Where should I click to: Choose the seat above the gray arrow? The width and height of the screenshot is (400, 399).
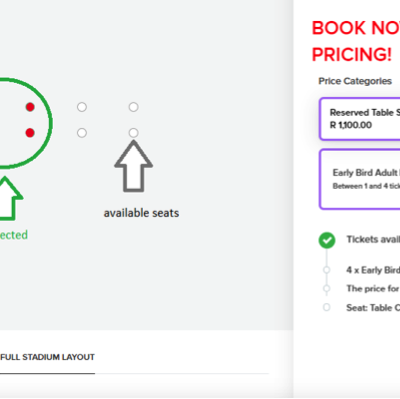point(133,133)
